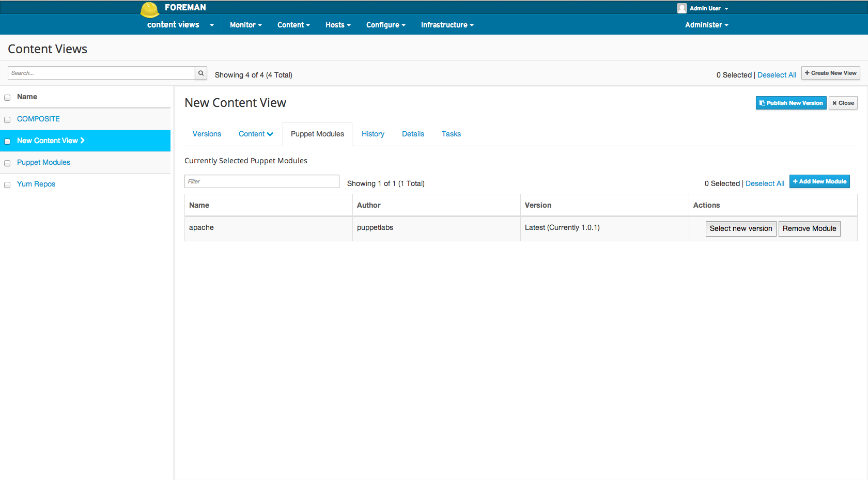Open the COMPOSITE content view
This screenshot has width=868, height=480.
click(x=38, y=119)
